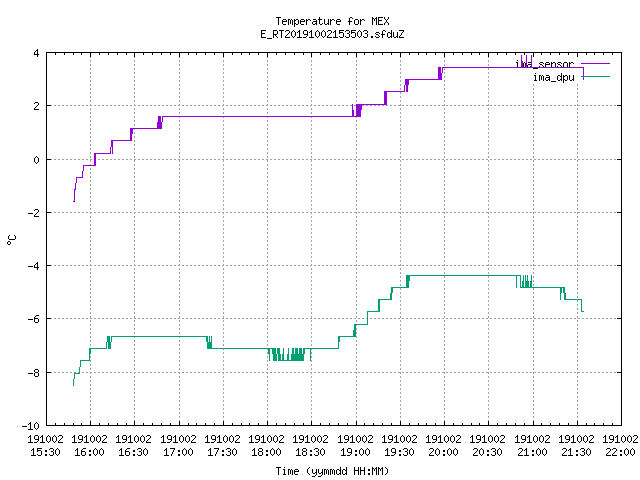Click the x-axis tick label 21:00
This screenshot has height=480, width=640.
[532, 452]
